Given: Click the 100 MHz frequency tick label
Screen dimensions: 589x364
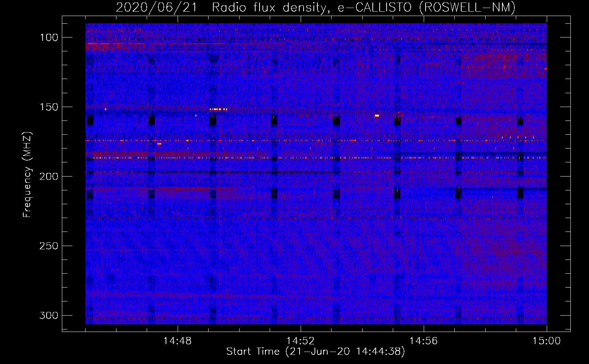Looking at the screenshot, I should 49,37.
